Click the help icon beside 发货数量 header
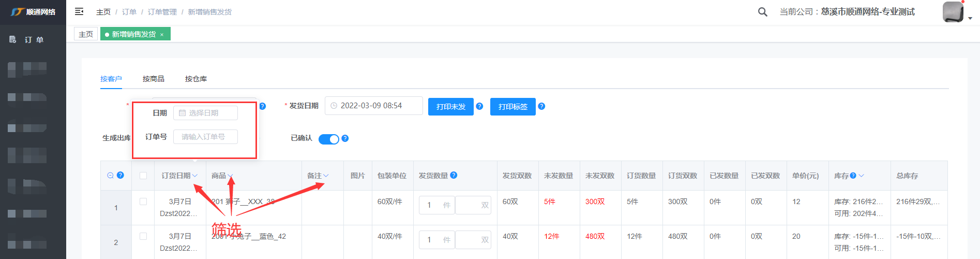 pyautogui.click(x=454, y=175)
